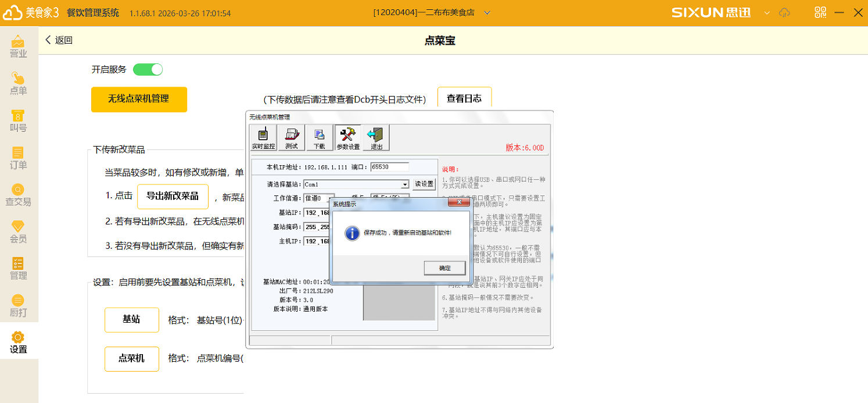
Task: Switch to 参数设置 in the toolbar
Action: point(347,138)
